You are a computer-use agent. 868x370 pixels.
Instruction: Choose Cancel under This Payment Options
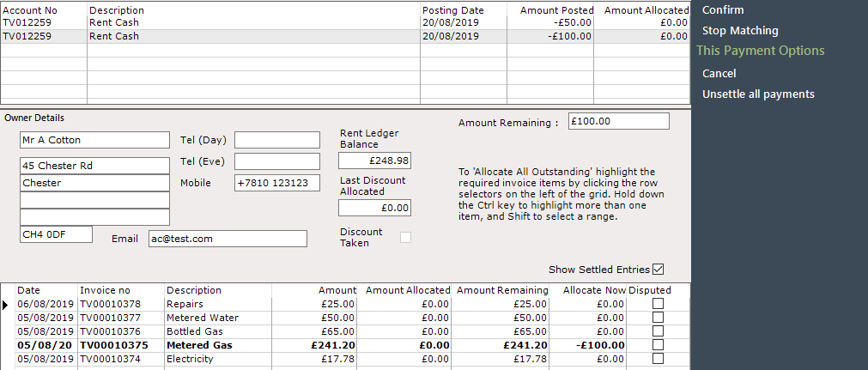click(x=719, y=73)
